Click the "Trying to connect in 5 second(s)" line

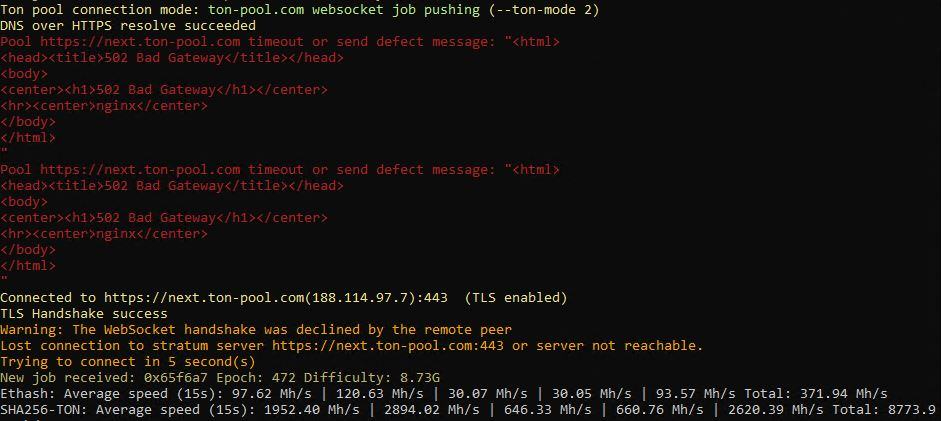click(x=128, y=362)
